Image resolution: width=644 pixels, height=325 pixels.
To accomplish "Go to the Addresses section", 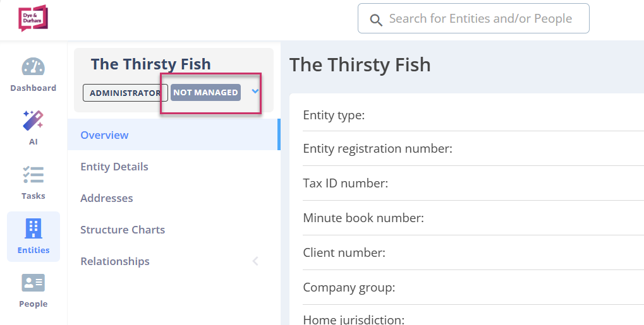I will (107, 198).
